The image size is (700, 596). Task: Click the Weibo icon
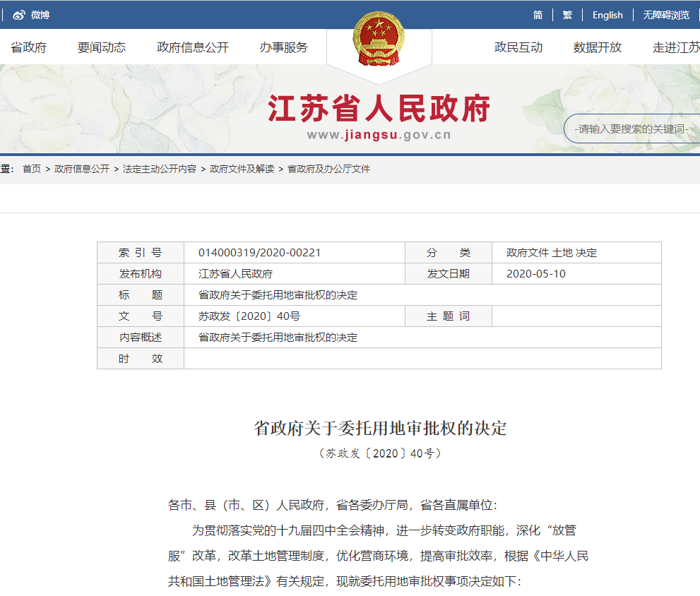[19, 15]
